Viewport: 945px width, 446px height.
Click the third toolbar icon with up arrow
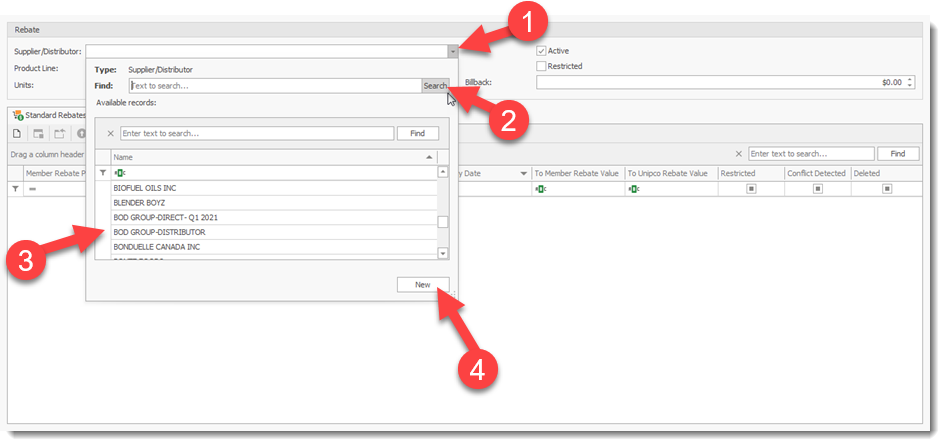[59, 133]
